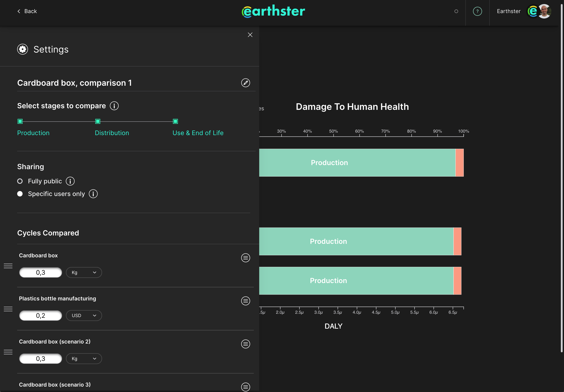Click the Earthster logo in the header

pyautogui.click(x=273, y=11)
